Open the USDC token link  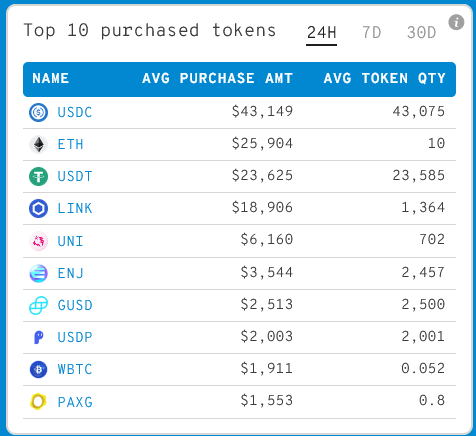[x=75, y=112]
